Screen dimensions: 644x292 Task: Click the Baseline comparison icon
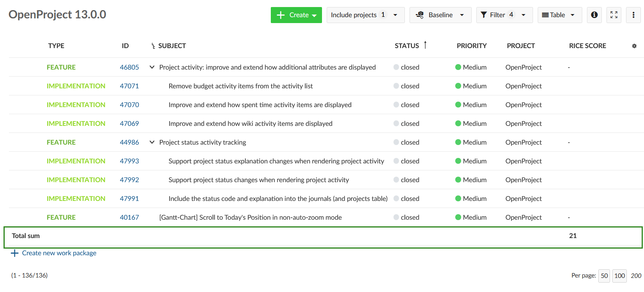pyautogui.click(x=420, y=15)
